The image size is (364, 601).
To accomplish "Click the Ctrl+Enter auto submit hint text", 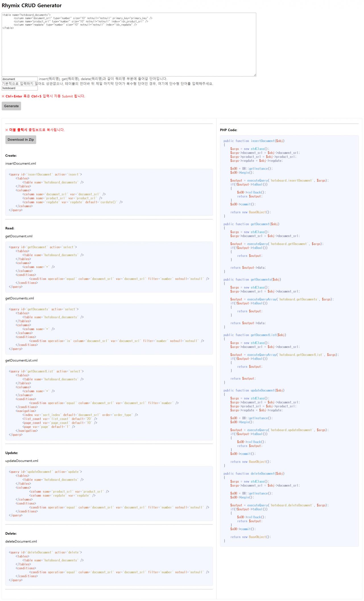I will [x=43, y=96].
